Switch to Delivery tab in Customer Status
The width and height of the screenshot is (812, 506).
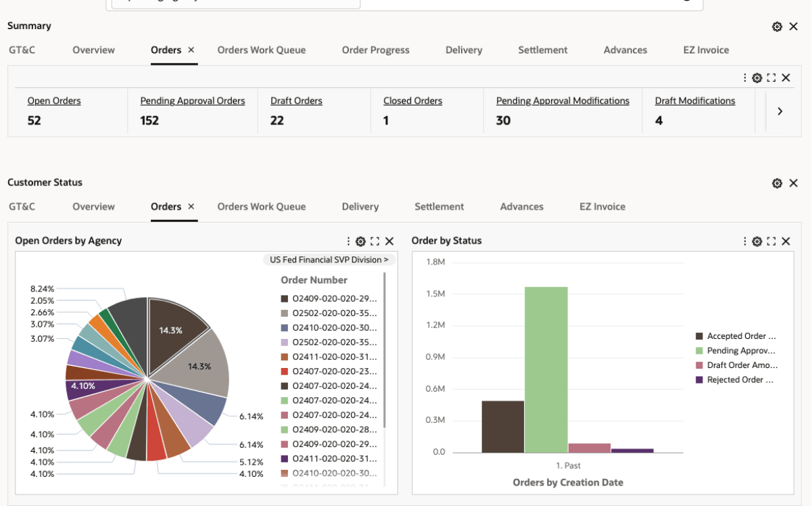click(x=360, y=207)
